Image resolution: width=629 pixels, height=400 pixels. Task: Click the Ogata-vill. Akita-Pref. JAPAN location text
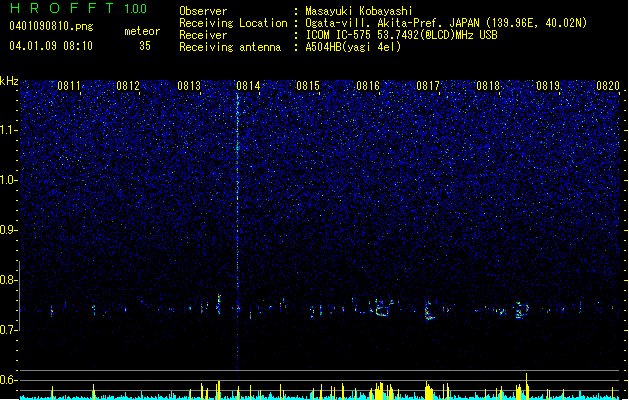446,23
